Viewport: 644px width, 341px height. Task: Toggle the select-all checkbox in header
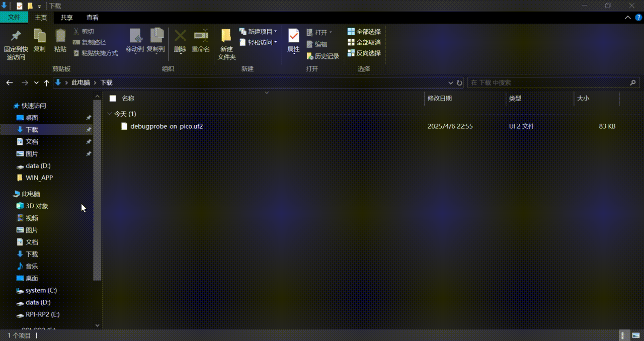click(x=113, y=99)
